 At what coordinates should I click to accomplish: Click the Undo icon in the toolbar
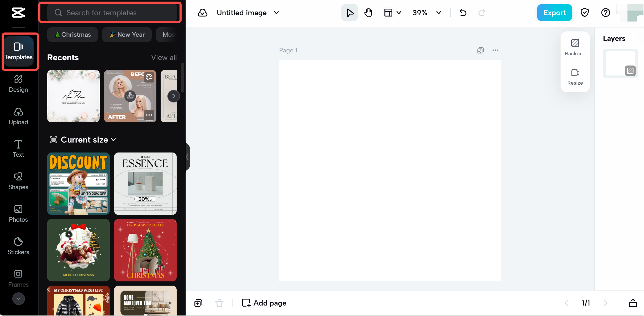pos(463,12)
